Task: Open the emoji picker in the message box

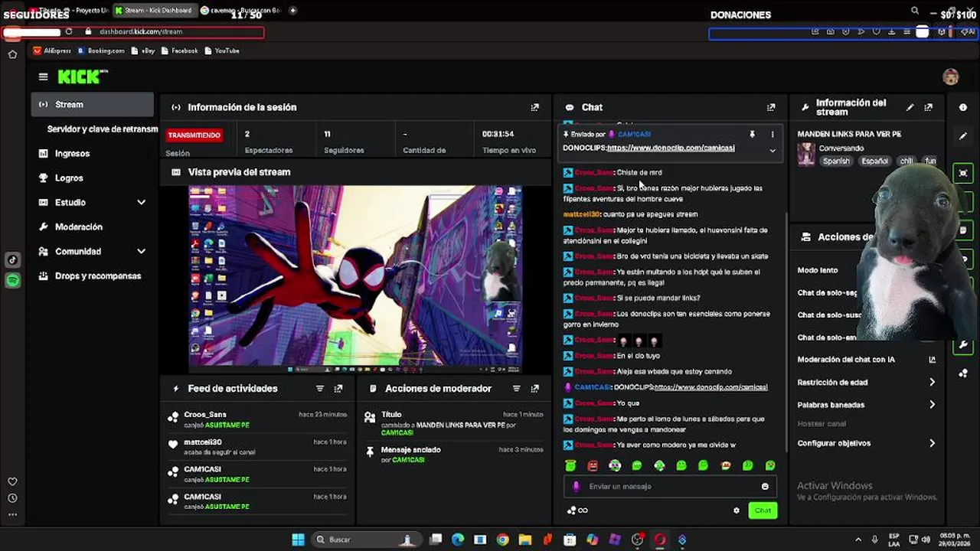Action: pyautogui.click(x=765, y=487)
